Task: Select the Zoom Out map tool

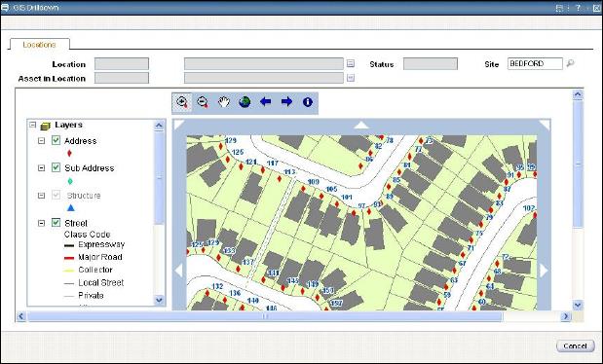Action: coord(203,102)
